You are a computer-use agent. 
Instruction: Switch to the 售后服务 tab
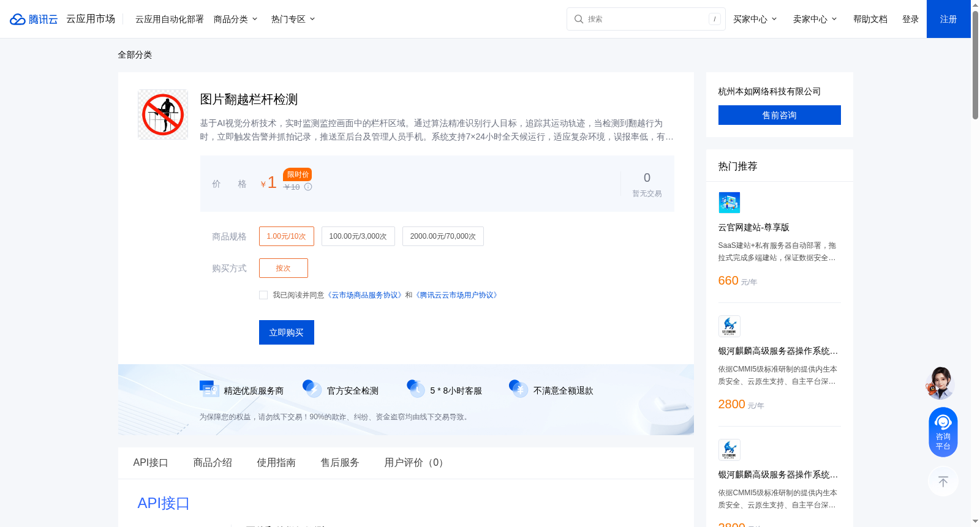click(340, 463)
